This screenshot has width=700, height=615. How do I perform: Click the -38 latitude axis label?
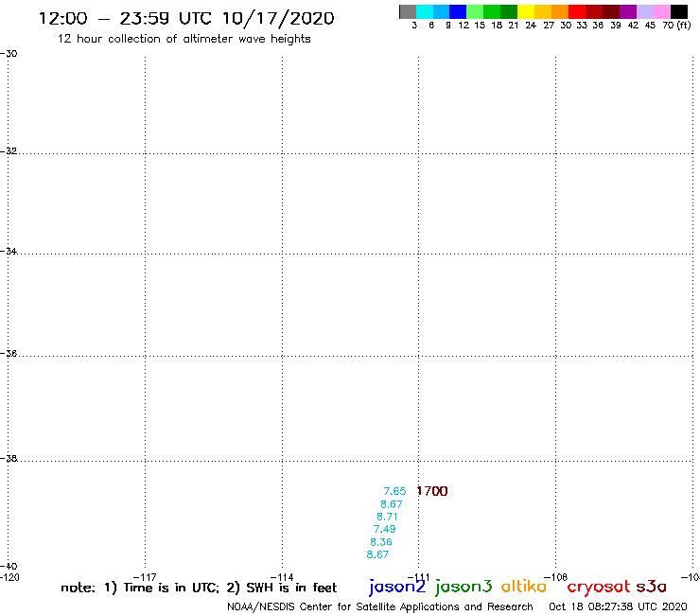pos(9,459)
